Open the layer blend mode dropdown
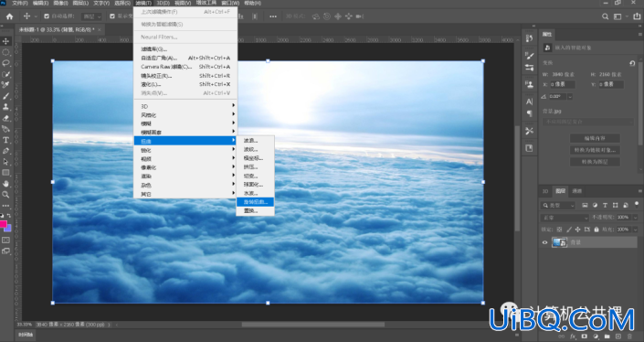Image resolution: width=644 pixels, height=342 pixels. pos(565,217)
